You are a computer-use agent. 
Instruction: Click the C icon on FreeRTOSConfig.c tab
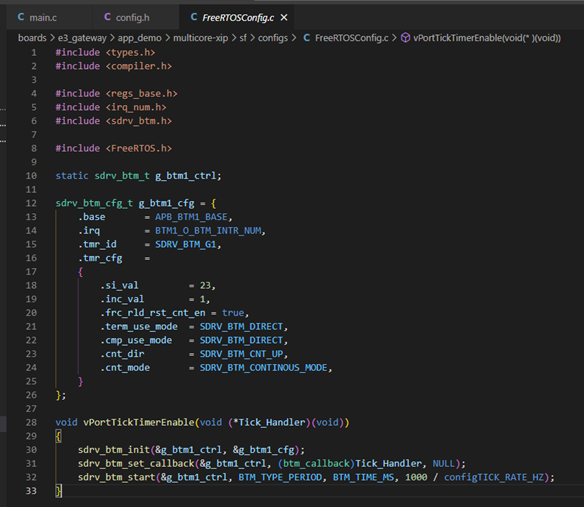coord(194,17)
